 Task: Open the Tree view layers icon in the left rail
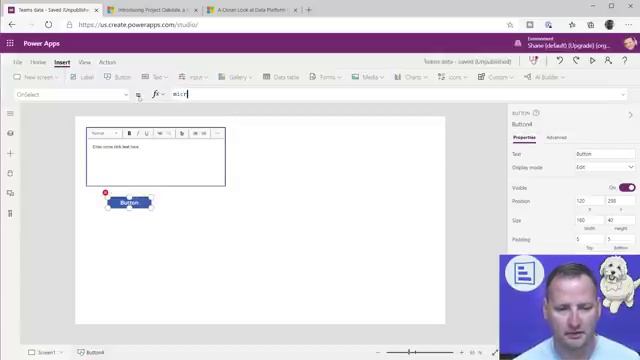point(10,133)
